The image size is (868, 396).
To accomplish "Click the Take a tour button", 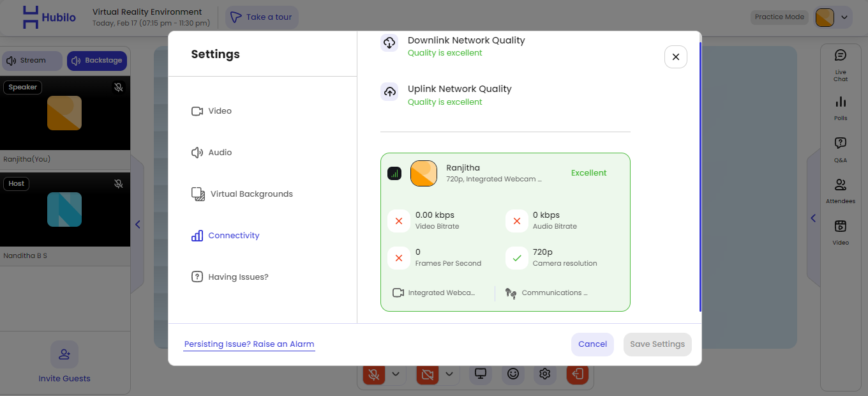I will click(262, 17).
